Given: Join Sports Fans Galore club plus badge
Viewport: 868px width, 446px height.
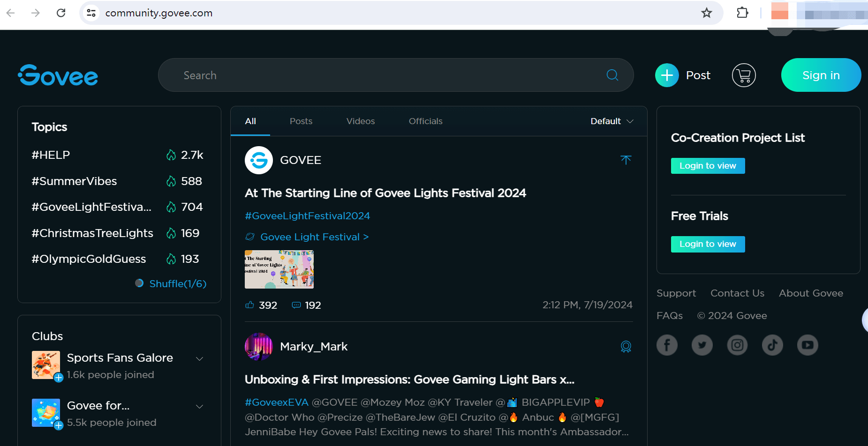Looking at the screenshot, I should click(x=59, y=378).
